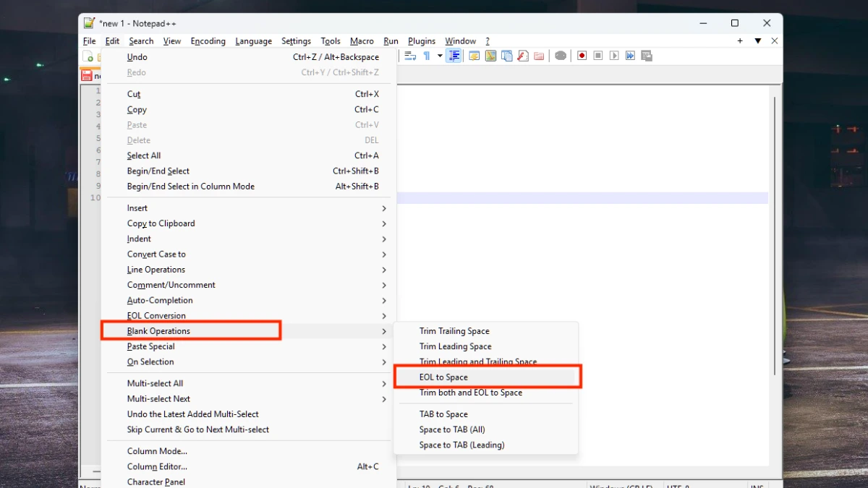Open the Define your language icon
The width and height of the screenshot is (868, 488).
(x=475, y=56)
